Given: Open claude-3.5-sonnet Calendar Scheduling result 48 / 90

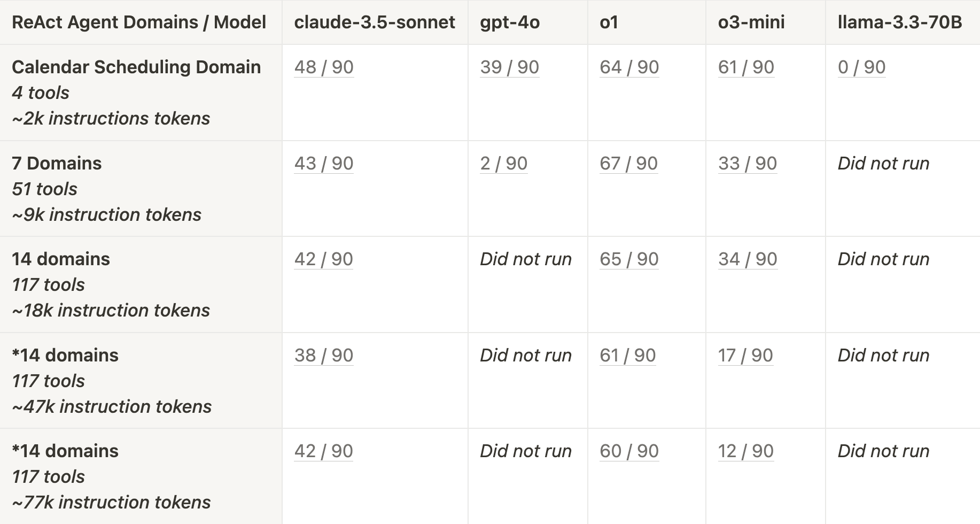Looking at the screenshot, I should coord(324,67).
